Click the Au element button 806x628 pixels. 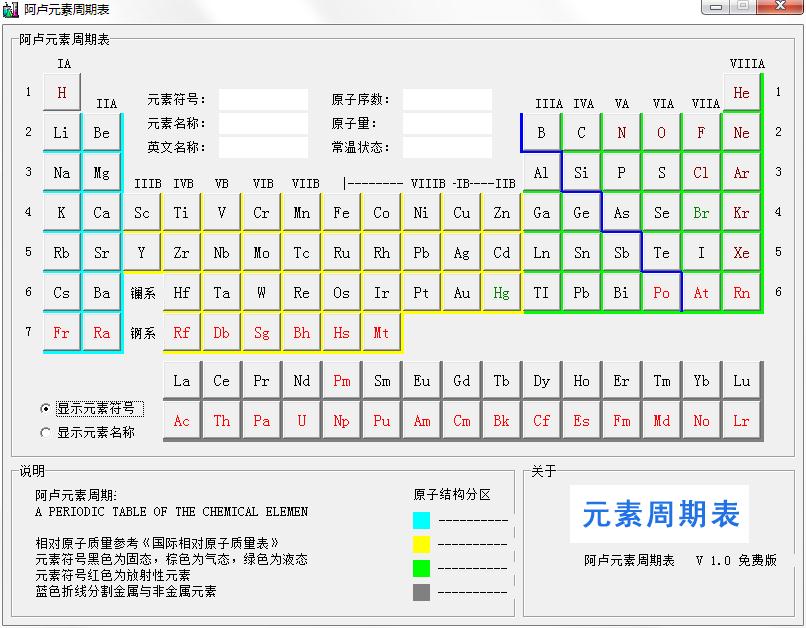[x=461, y=293]
